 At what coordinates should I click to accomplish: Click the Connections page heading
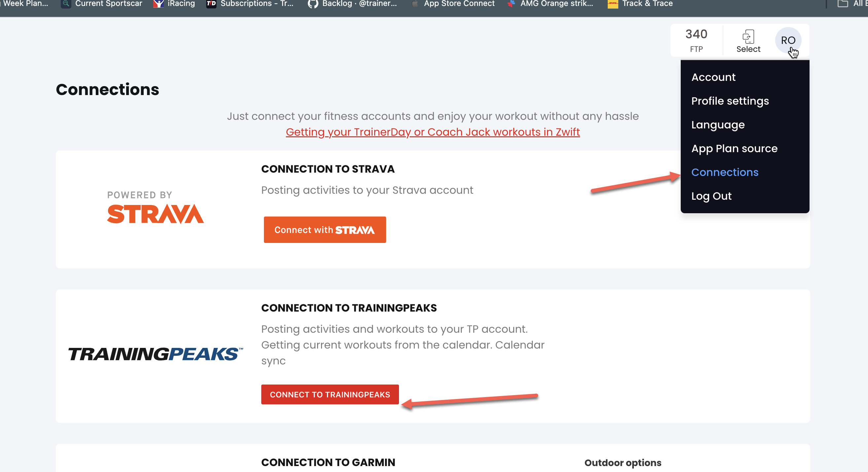point(107,89)
